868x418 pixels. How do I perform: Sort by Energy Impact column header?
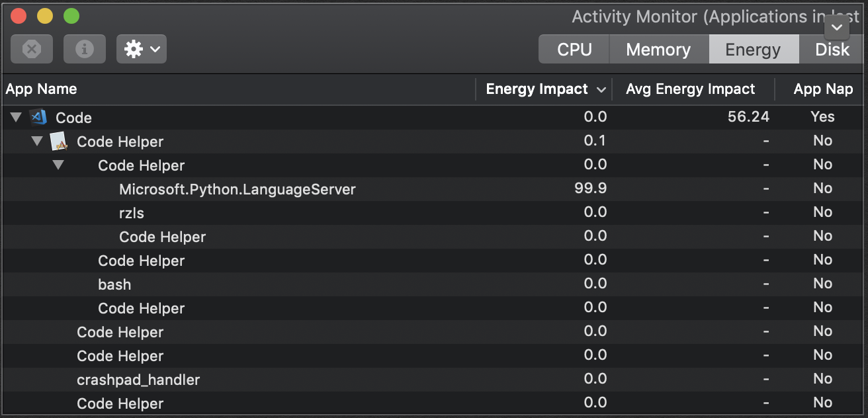(544, 89)
